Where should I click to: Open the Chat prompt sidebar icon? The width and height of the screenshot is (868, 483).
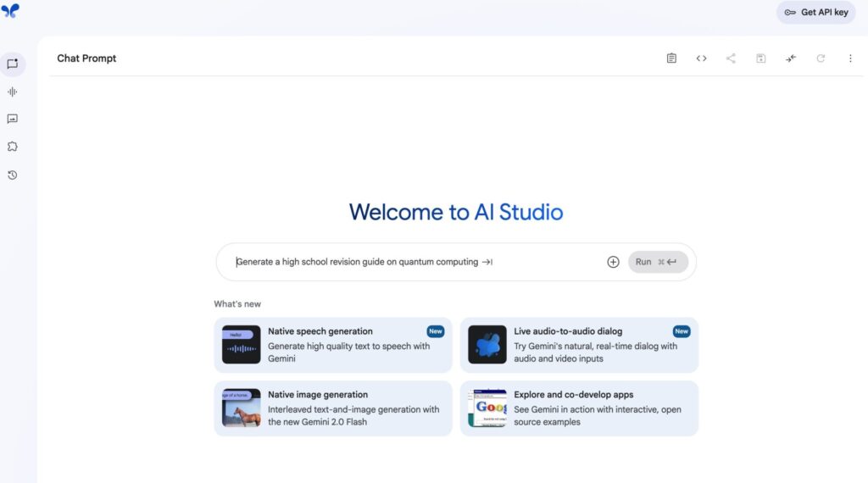point(12,64)
